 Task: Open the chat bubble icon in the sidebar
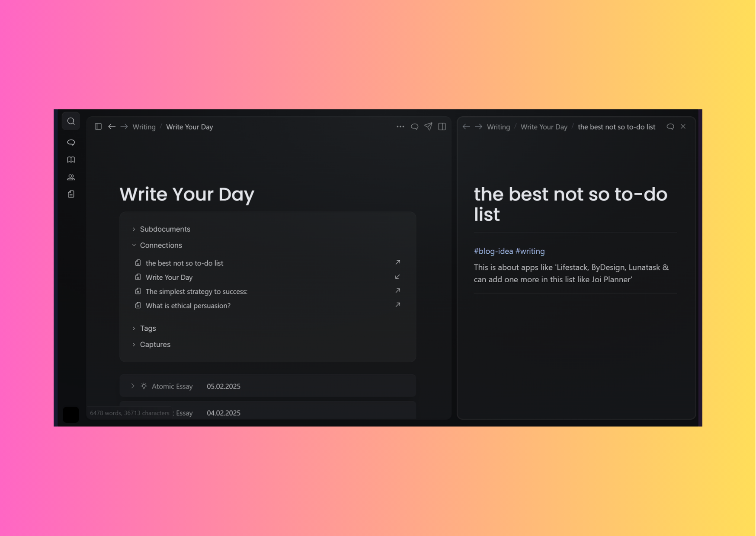(71, 142)
